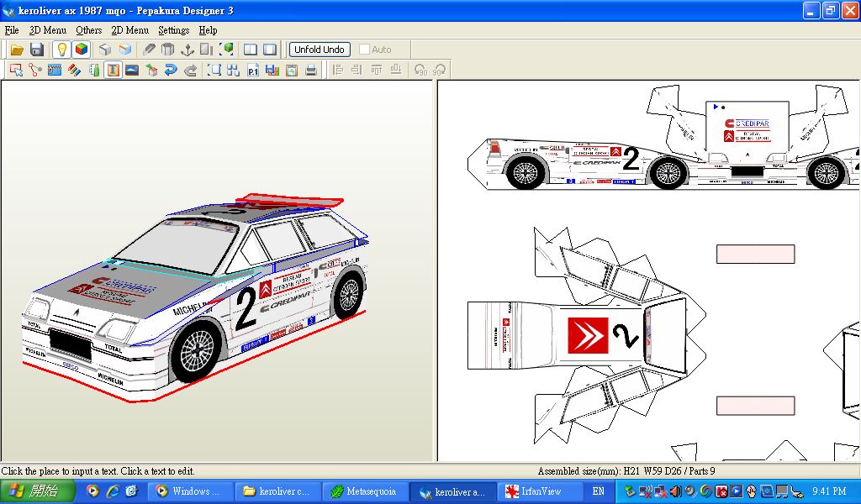Image resolution: width=861 pixels, height=504 pixels.
Task: Click the Open file folder icon
Action: pos(17,50)
